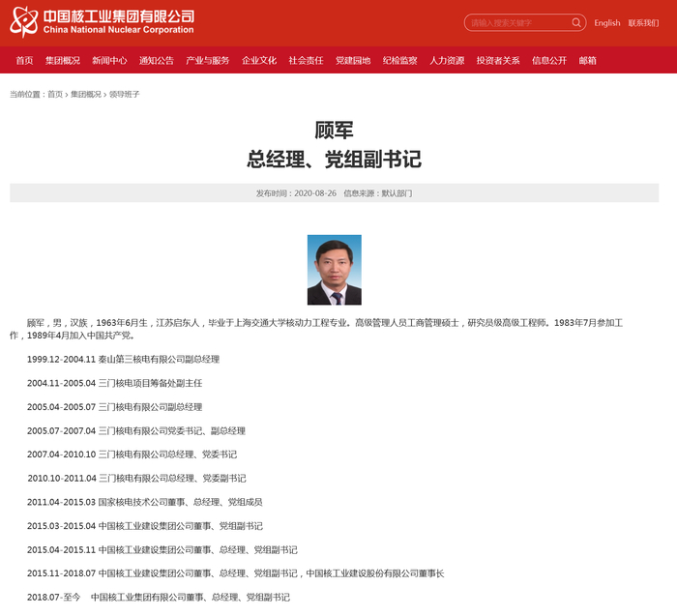
Task: Open the 通知公告 navigation menu
Action: (x=157, y=60)
